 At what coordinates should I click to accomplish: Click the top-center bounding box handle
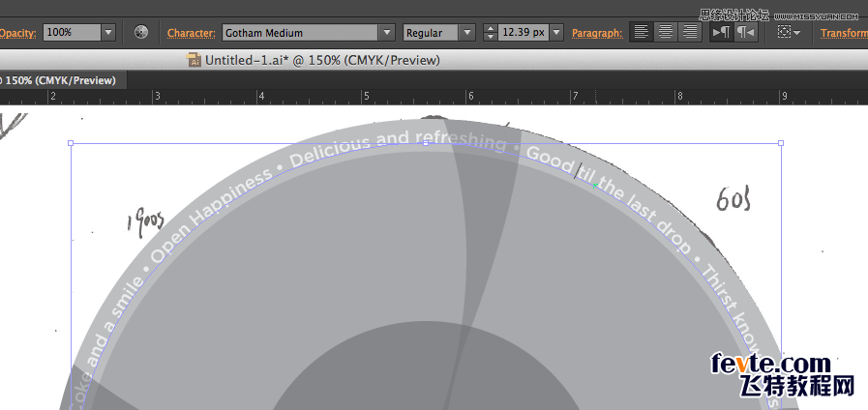pos(426,143)
